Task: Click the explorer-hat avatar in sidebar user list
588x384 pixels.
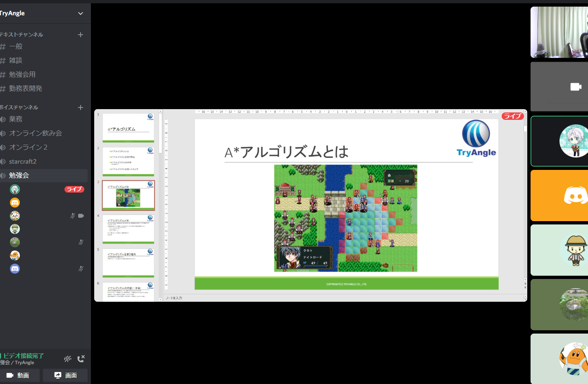Action: click(15, 229)
